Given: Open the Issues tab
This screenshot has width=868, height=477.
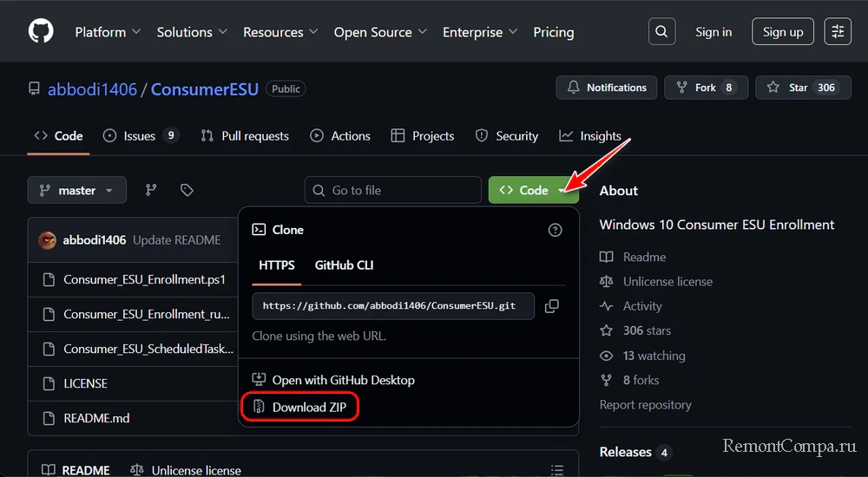Looking at the screenshot, I should 140,136.
